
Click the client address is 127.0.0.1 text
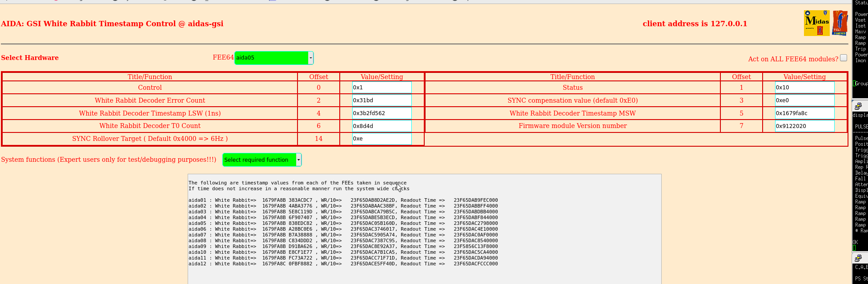coord(695,24)
